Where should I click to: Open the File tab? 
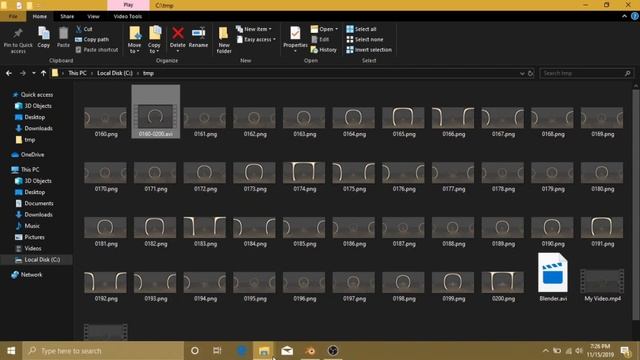pos(13,16)
